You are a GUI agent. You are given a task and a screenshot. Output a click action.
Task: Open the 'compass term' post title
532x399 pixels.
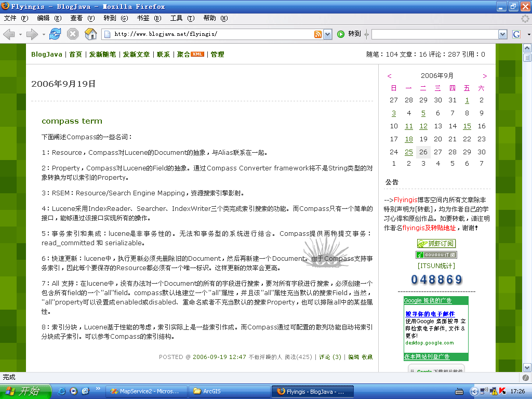coord(72,121)
